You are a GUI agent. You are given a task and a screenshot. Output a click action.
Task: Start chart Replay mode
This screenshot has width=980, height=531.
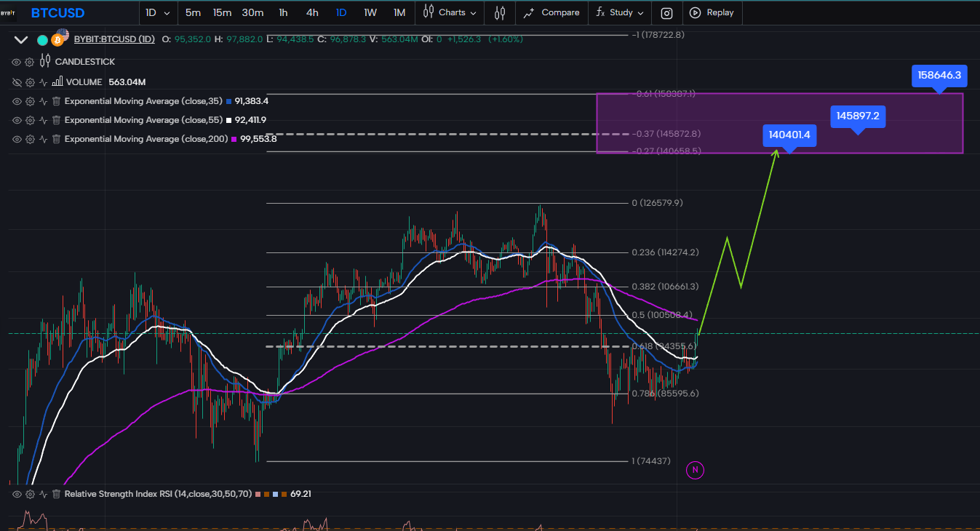712,12
